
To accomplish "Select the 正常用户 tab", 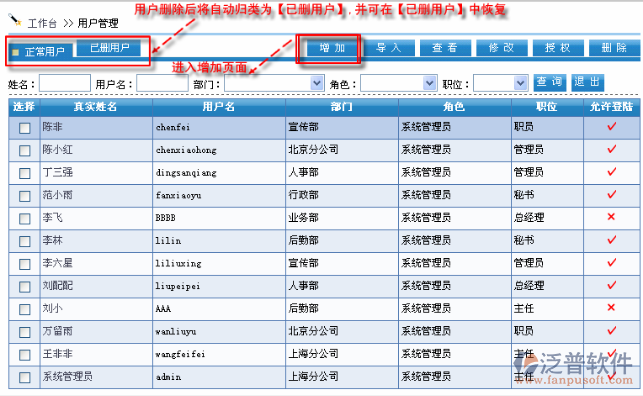I will (41, 52).
